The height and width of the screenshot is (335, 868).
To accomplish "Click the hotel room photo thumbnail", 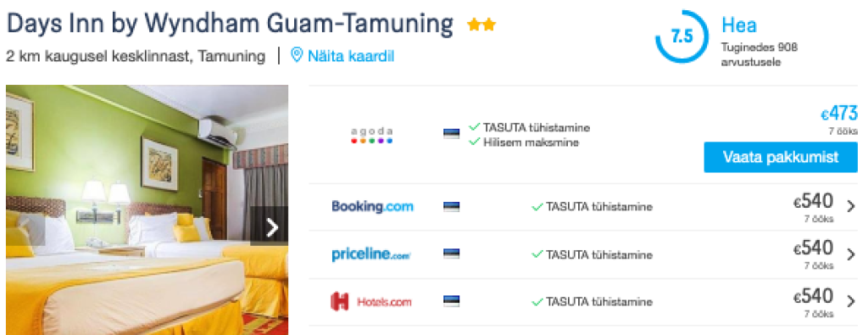I will [147, 209].
